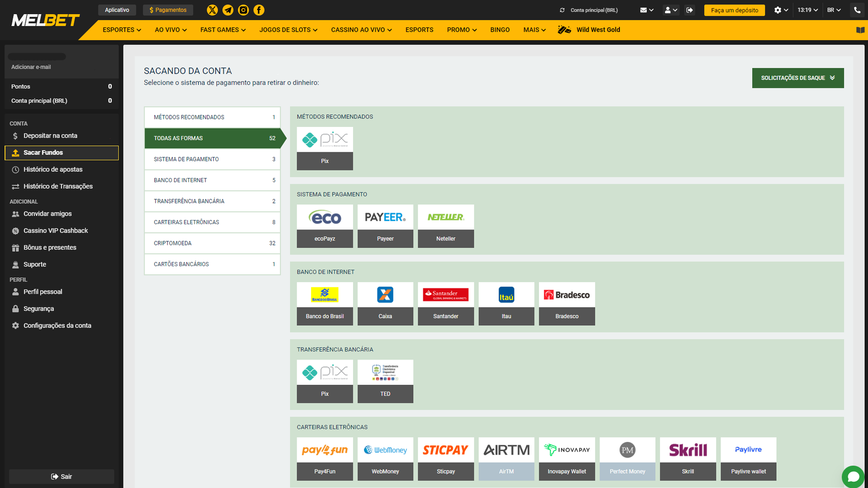This screenshot has height=488, width=868.
Task: Choose Banco do Brasil
Action: 325,304
